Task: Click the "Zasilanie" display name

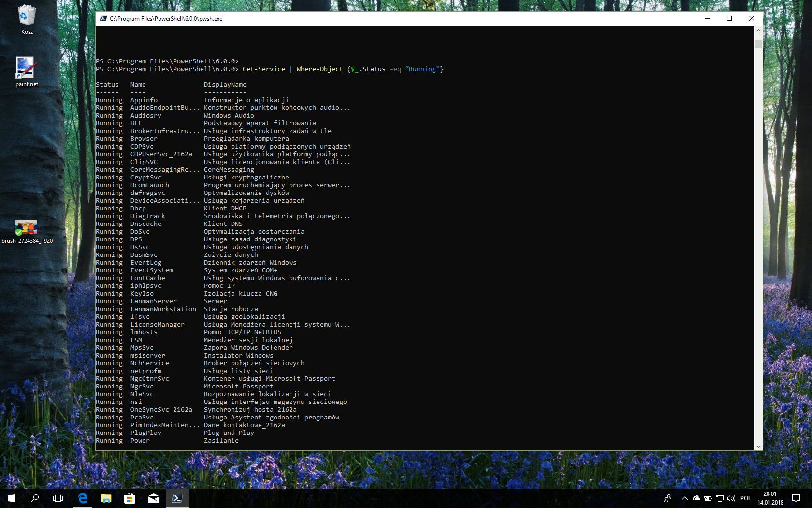Action: (x=221, y=441)
